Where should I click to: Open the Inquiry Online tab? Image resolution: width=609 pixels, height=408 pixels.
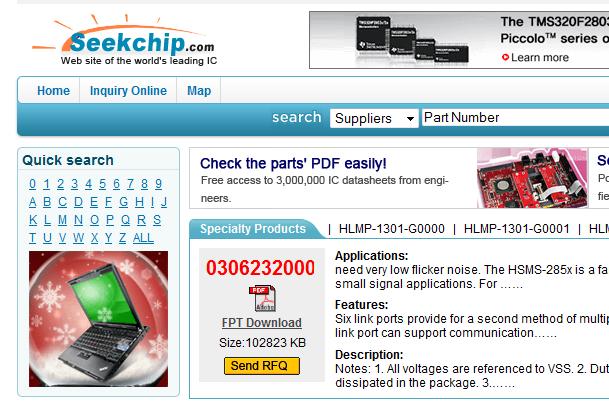click(x=128, y=91)
